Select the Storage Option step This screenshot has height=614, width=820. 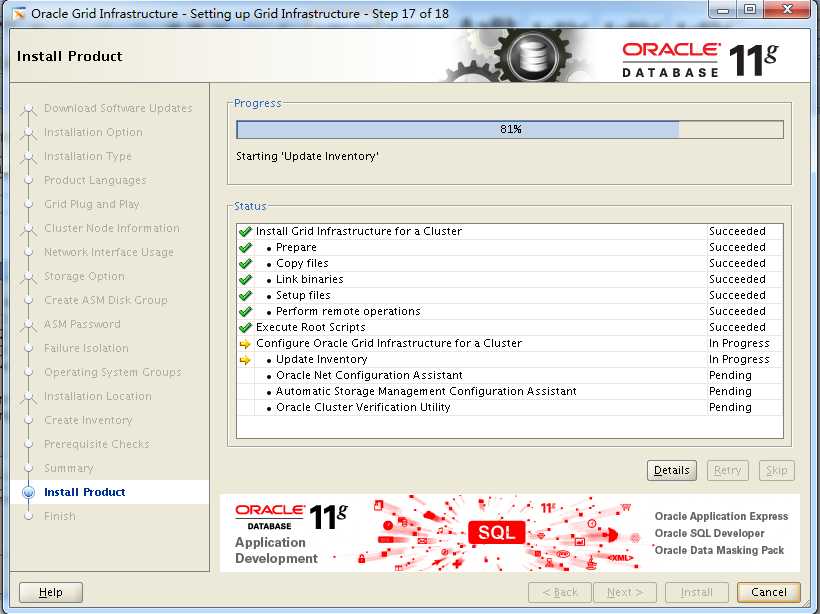[x=84, y=276]
